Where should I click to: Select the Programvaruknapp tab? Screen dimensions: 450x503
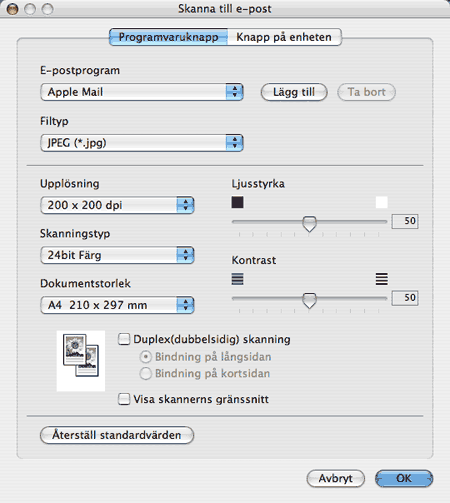[169, 37]
